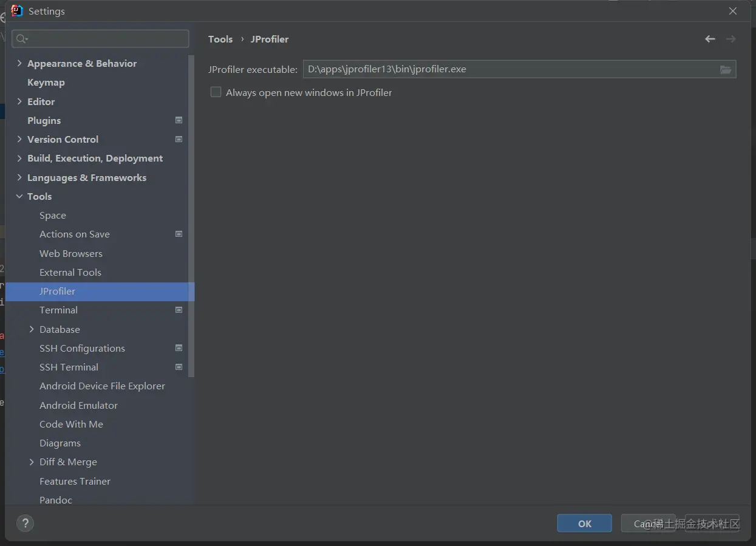
Task: Close the Settings dialog
Action: pyautogui.click(x=733, y=11)
